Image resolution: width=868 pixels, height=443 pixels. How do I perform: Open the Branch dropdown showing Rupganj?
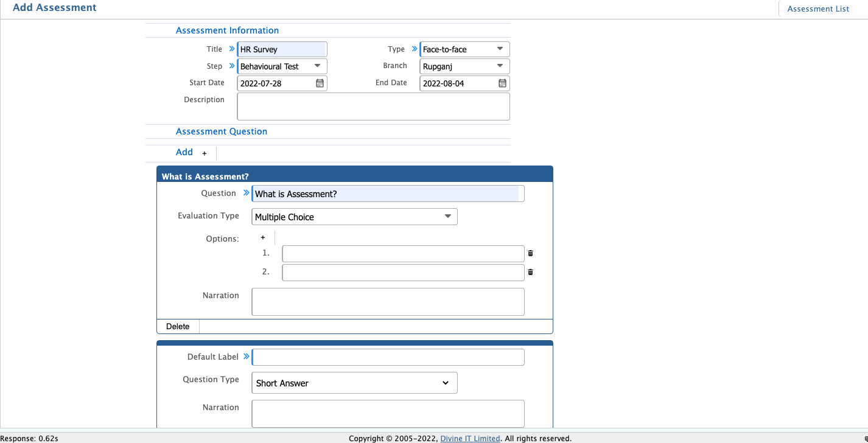pos(464,66)
